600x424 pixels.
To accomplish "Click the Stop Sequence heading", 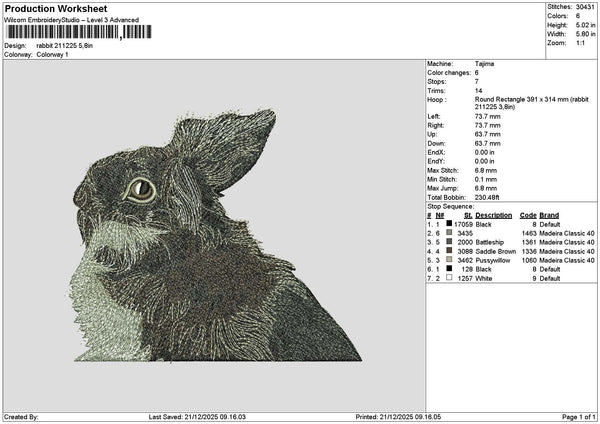I will (451, 207).
